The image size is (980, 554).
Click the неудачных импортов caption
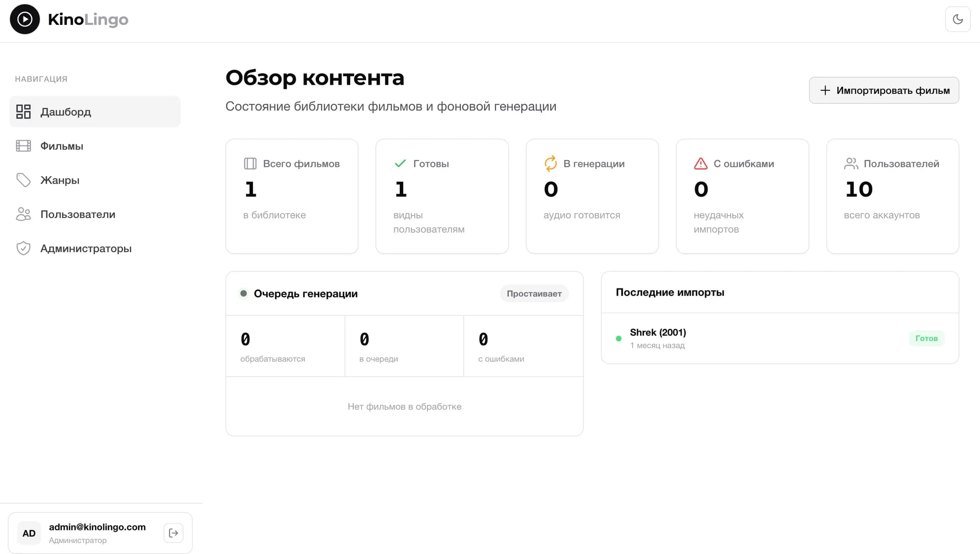719,222
